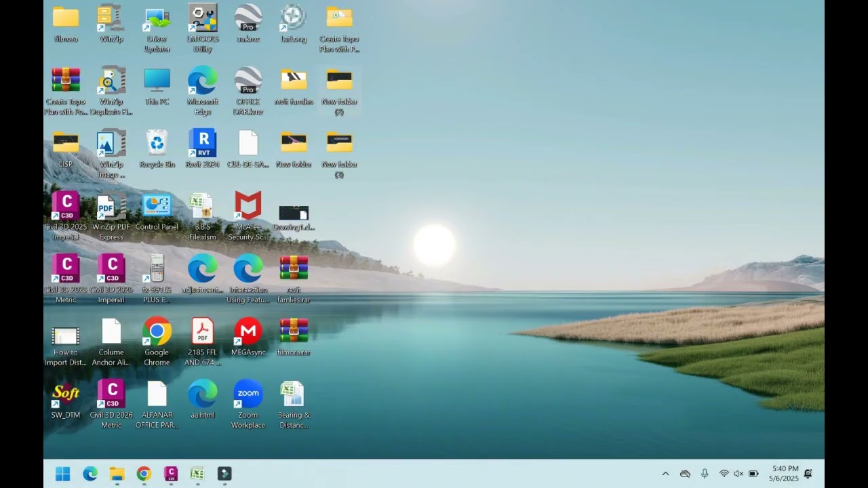Select the CUL-DE-SA file icon
Screen dimensions: 868x488
pyautogui.click(x=248, y=149)
